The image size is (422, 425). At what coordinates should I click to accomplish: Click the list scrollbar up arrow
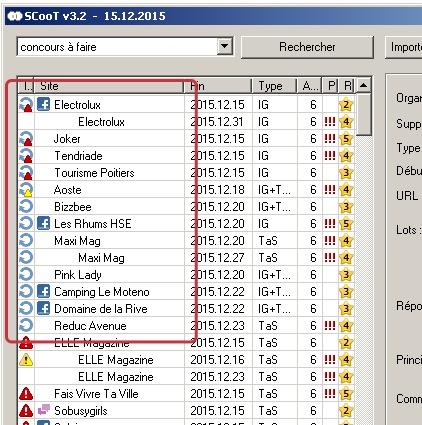pos(363,86)
